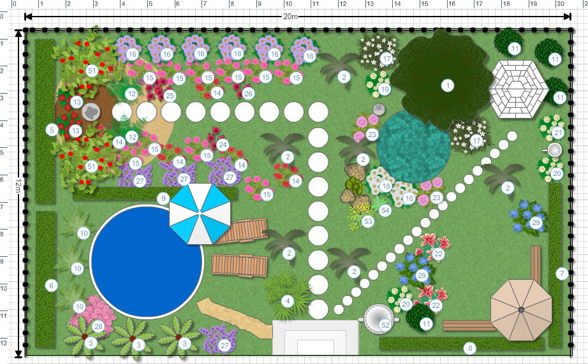588x364 pixels.
Task: Select the blue and white striped umbrella
Action: [x=200, y=214]
